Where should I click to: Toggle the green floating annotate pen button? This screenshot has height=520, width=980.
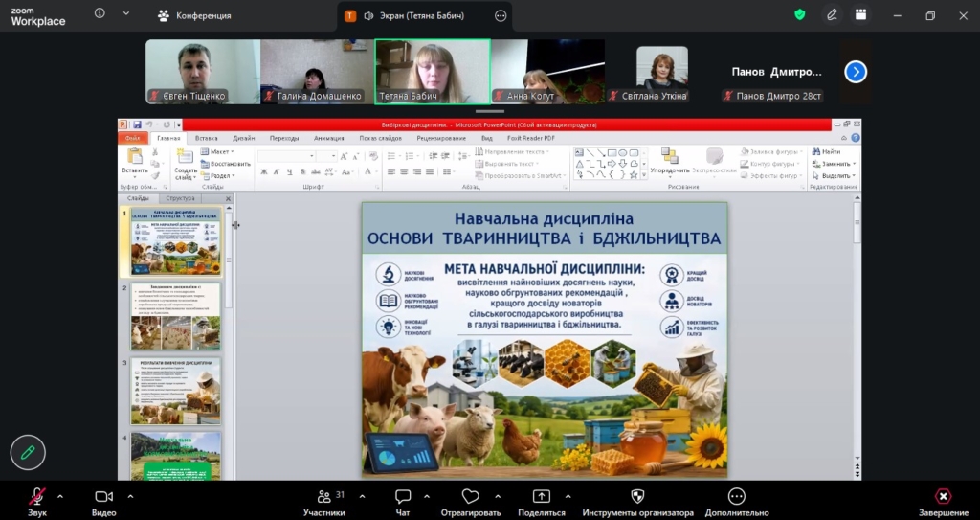28,452
